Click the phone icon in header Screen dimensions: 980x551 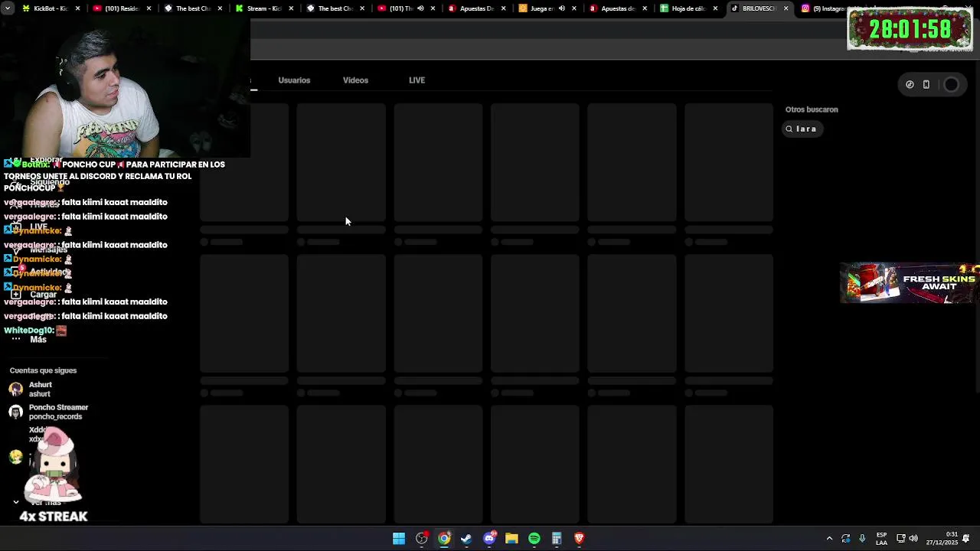coord(926,85)
